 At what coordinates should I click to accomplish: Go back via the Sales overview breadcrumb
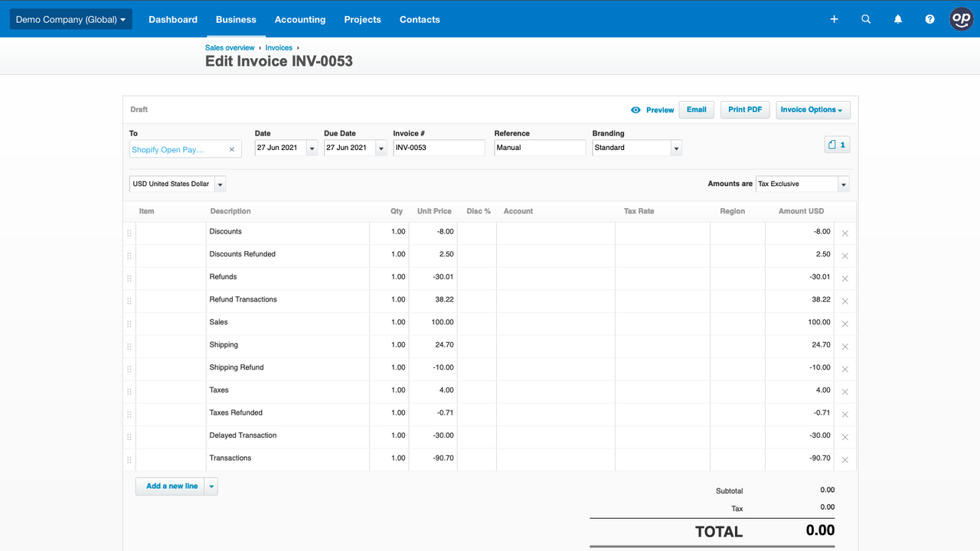point(230,47)
